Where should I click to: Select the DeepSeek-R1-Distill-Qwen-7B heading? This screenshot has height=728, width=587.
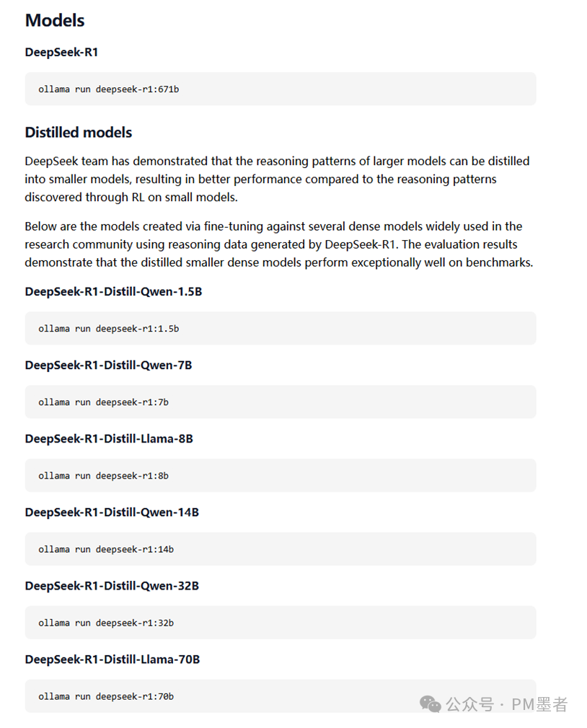point(108,365)
